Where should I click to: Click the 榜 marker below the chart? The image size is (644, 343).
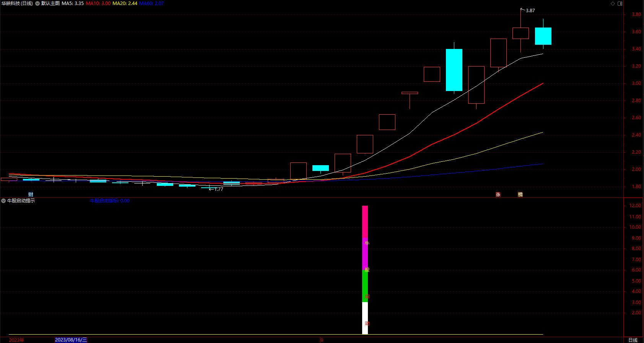[520, 195]
